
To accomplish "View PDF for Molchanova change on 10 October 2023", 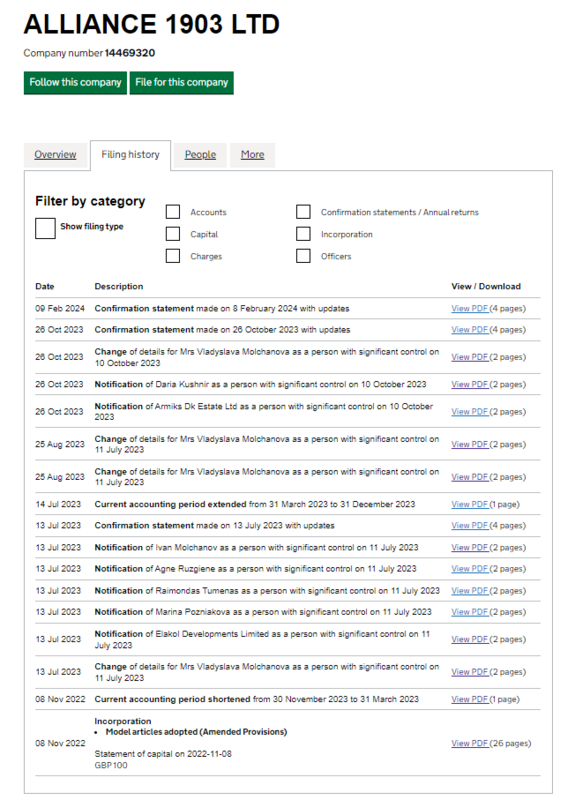I will [x=469, y=357].
